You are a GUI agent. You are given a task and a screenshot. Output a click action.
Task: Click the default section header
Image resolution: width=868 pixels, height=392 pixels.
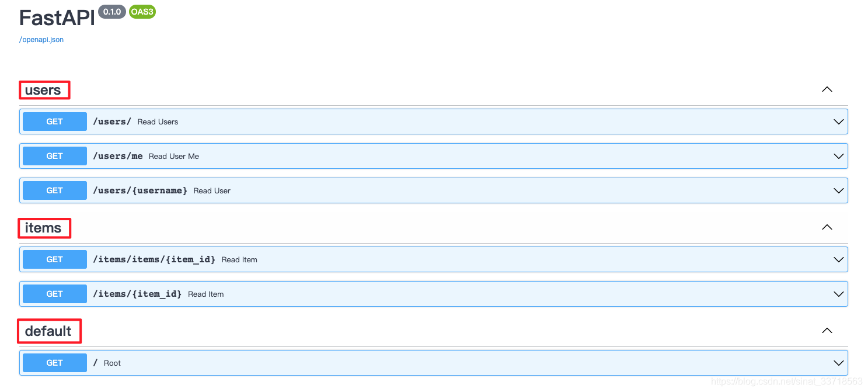[49, 331]
